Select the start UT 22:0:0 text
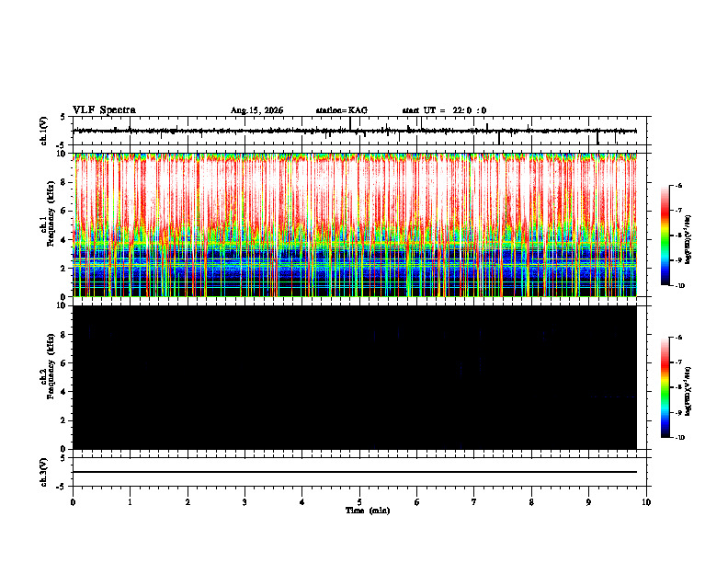This screenshot has height=563, width=728. pos(444,110)
